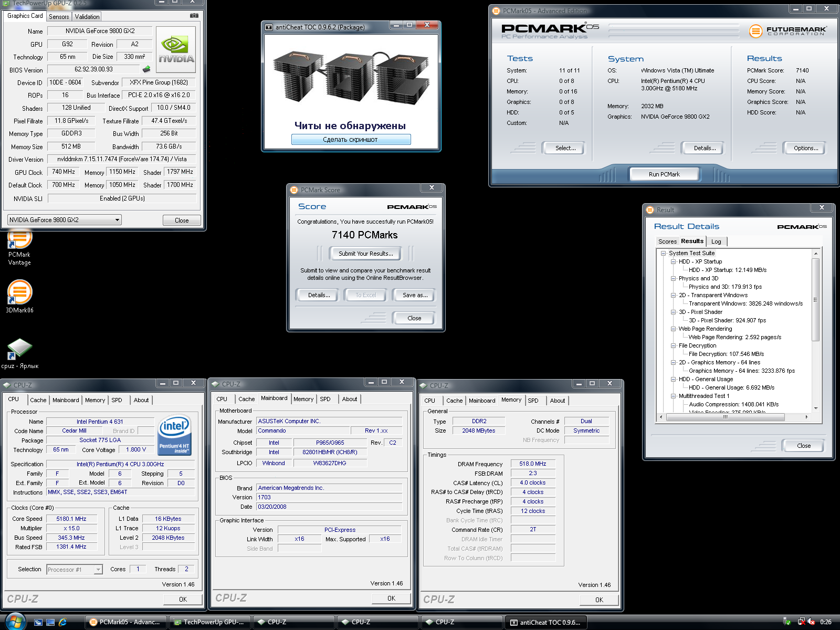The width and height of the screenshot is (840, 630).
Task: Open SPD tab in CPU-Z Memory timings window
Action: 533,401
